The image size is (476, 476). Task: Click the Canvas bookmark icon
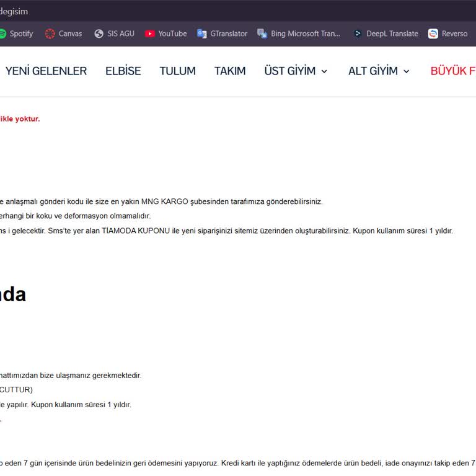pos(50,33)
